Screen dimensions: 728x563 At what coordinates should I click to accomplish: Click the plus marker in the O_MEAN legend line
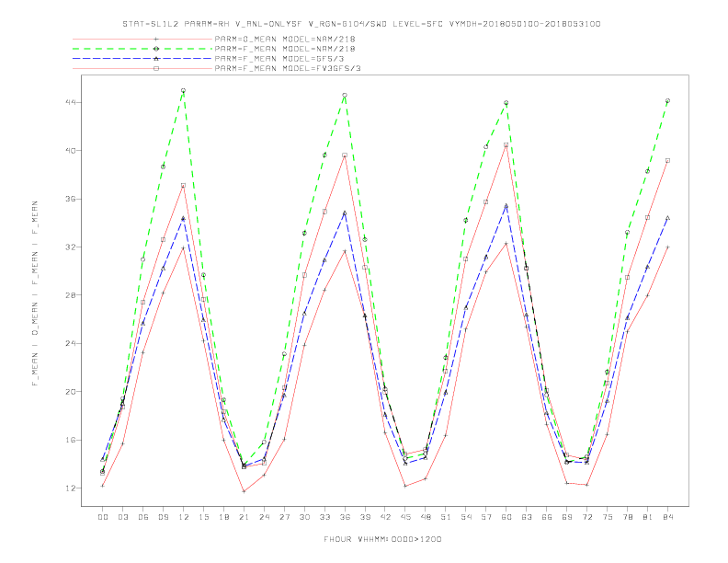156,39
